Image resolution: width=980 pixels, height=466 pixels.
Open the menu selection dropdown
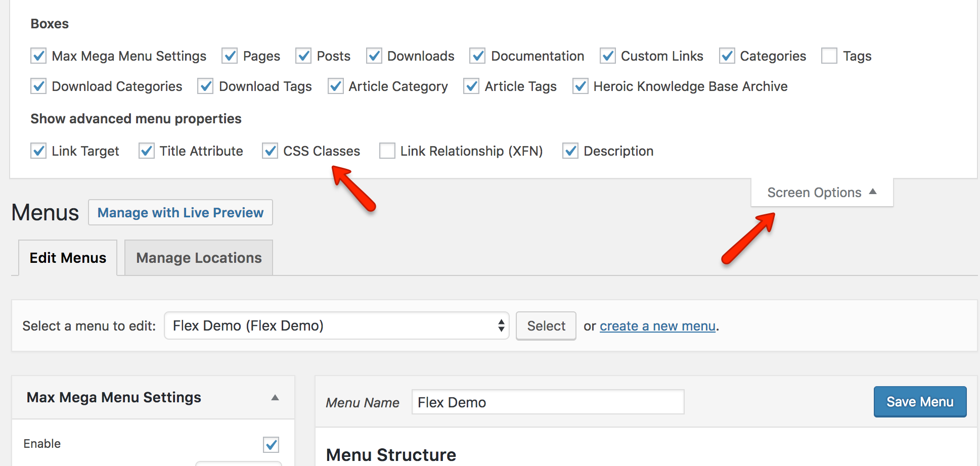(x=336, y=326)
